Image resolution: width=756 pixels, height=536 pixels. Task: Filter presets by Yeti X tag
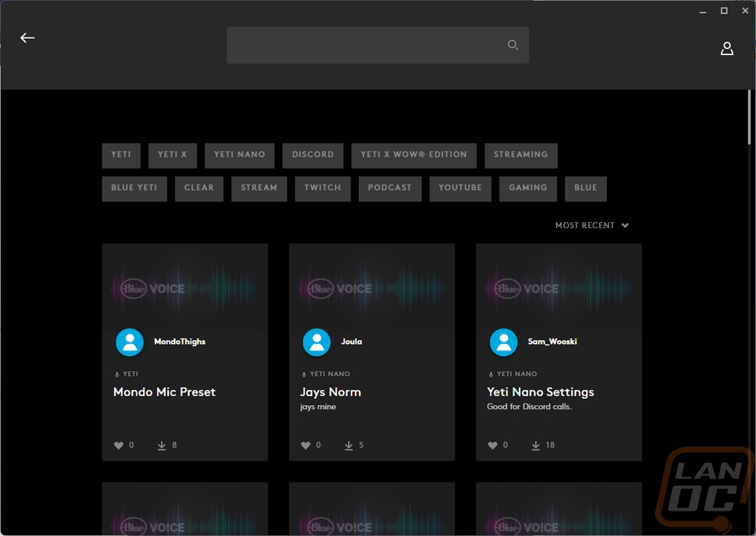click(x=173, y=155)
